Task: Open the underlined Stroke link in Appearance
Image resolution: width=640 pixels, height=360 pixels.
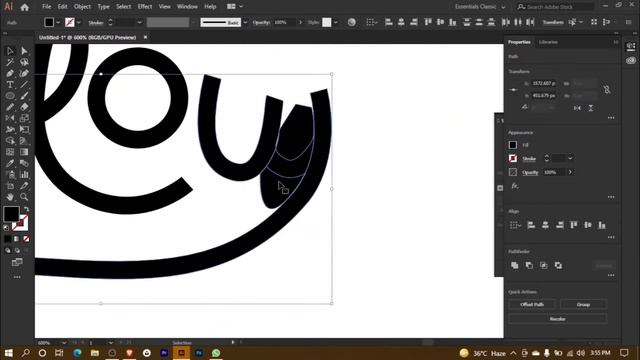Action: (529, 159)
